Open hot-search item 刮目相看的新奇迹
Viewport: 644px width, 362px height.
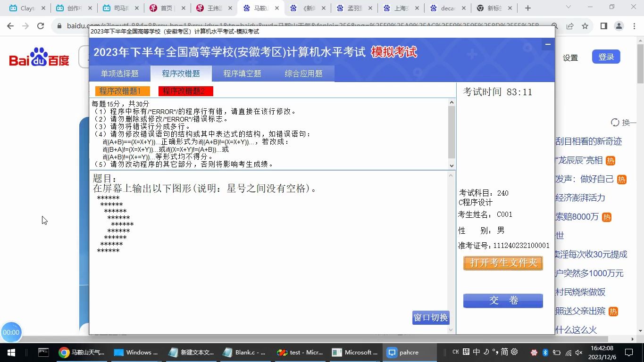[589, 141]
